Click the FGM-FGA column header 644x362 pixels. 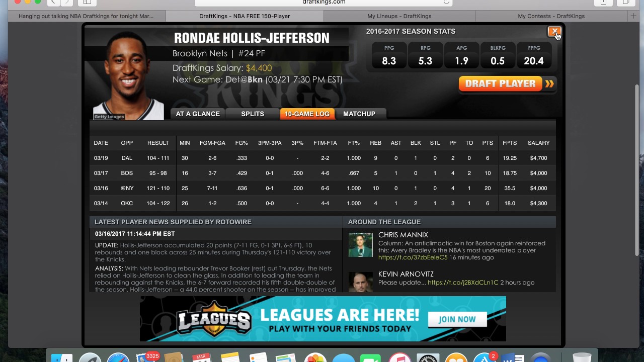click(x=212, y=143)
